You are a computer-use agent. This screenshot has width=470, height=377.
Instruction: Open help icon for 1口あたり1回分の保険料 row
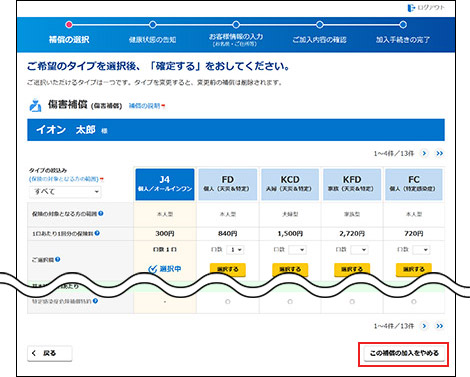(97, 233)
